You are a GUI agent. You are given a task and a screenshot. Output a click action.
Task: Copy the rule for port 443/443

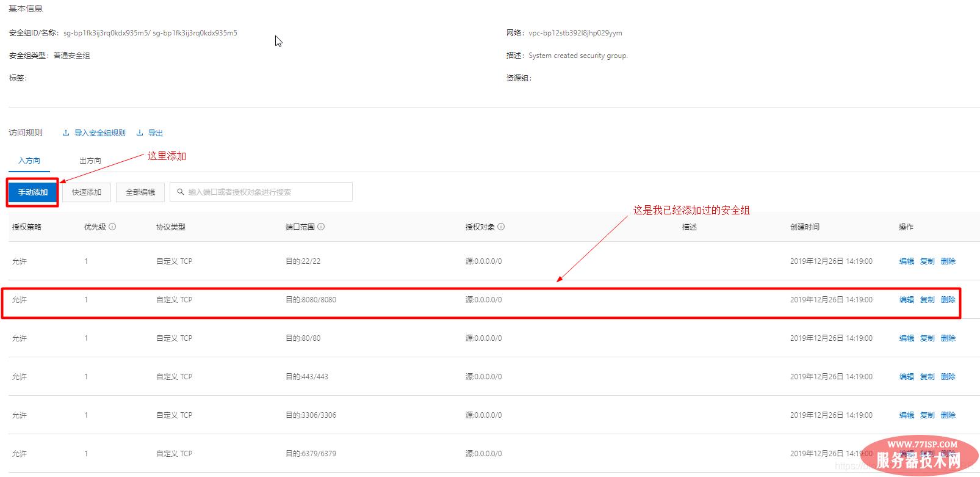click(928, 377)
